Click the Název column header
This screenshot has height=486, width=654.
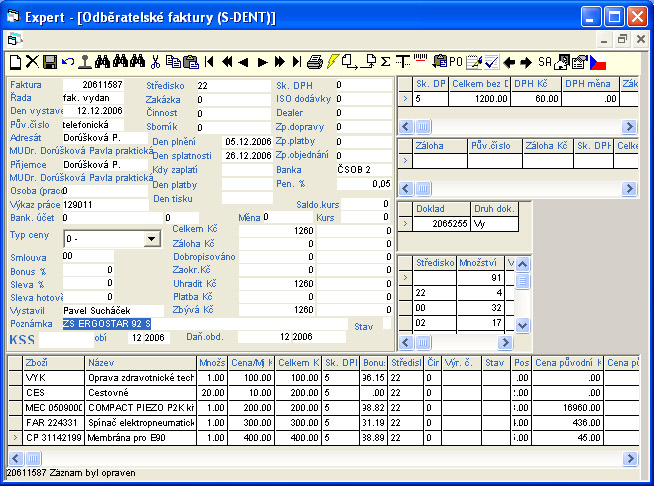140,363
